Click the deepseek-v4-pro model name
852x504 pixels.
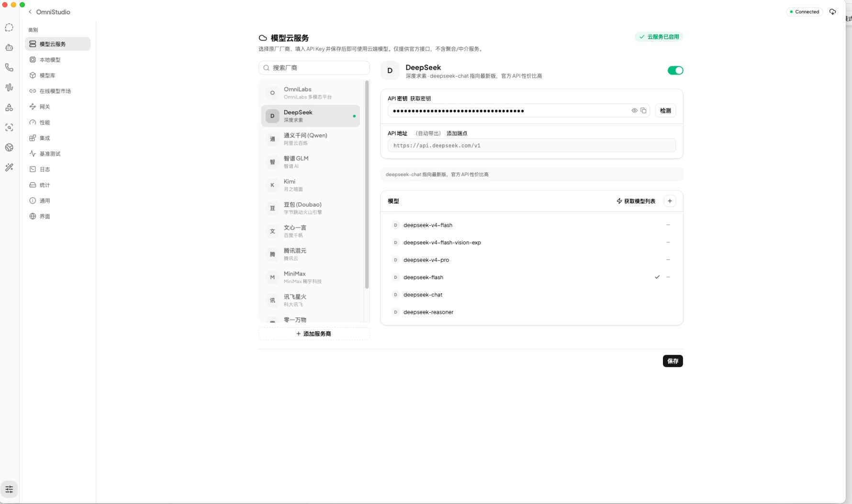point(426,260)
